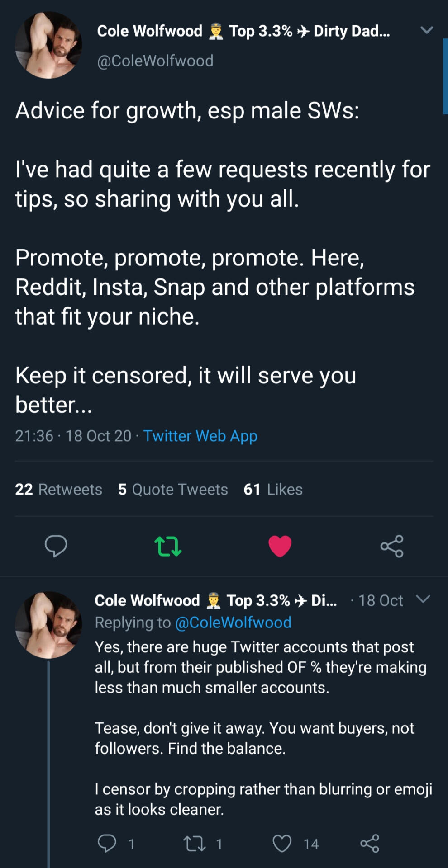Screen dimensions: 448x868
Task: Open the main tweet author's profile picture
Action: [x=48, y=45]
